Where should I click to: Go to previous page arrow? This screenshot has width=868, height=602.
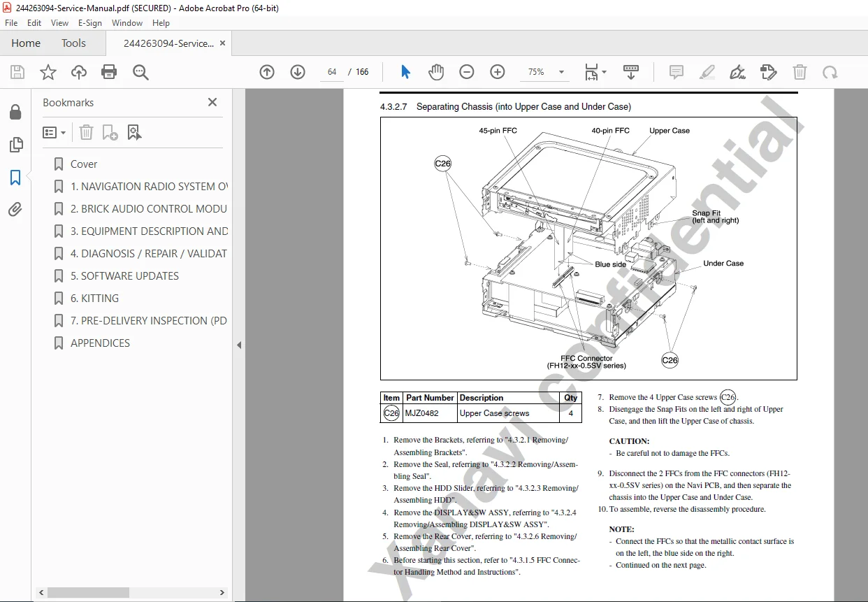tap(267, 72)
